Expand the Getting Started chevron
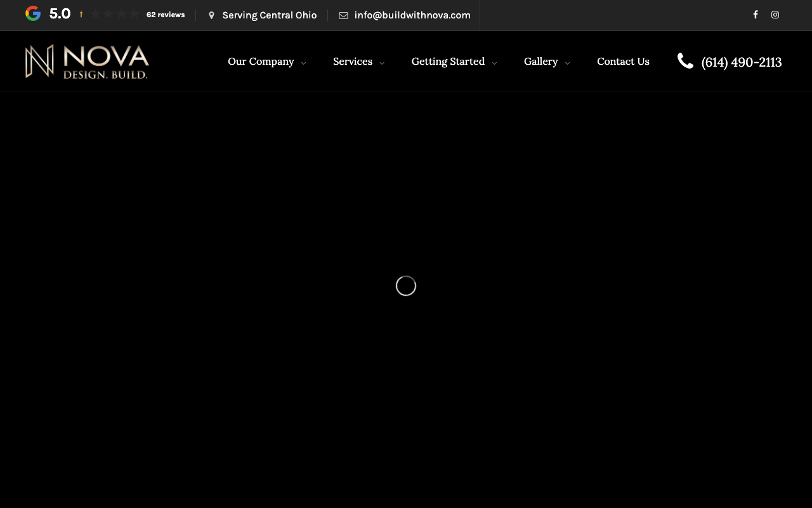Screen dimensions: 812x508 (x=494, y=63)
